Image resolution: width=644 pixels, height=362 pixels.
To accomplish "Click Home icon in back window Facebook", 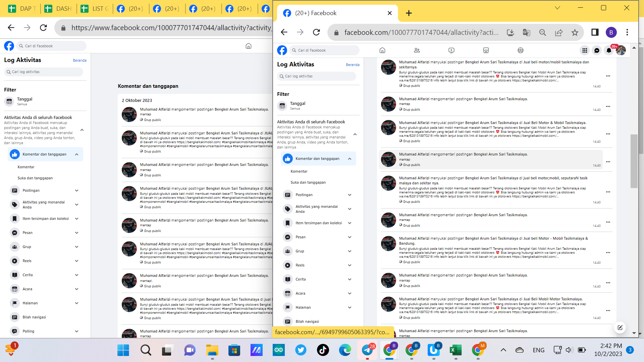I will 249,46.
